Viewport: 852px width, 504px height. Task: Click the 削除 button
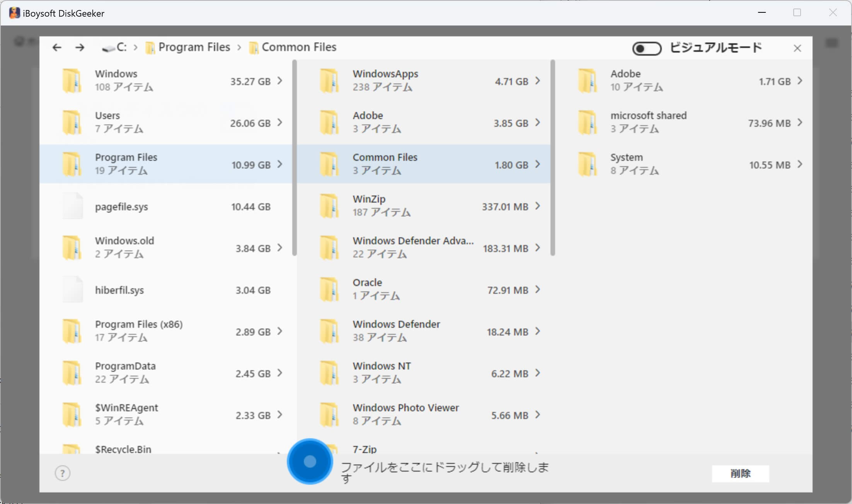pos(740,473)
